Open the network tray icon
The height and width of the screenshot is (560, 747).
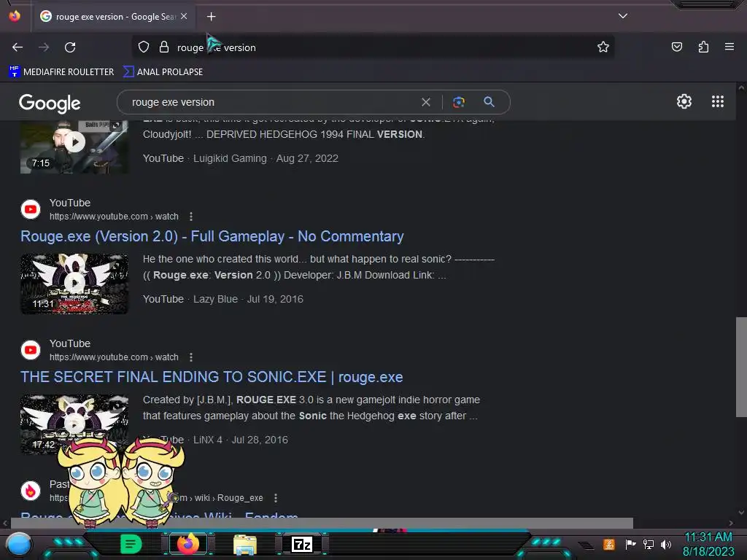coord(648,544)
